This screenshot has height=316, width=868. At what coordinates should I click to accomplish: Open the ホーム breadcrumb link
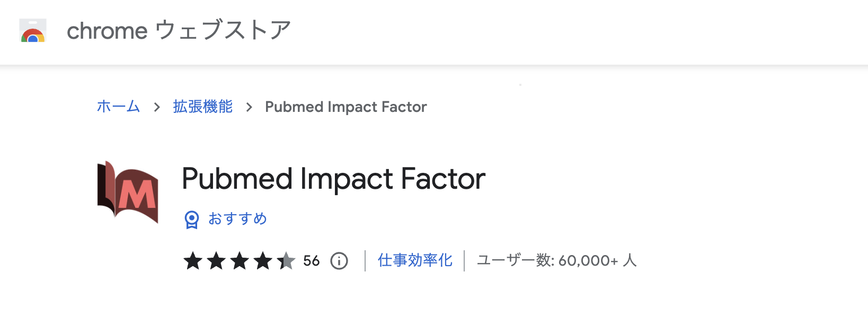click(118, 107)
